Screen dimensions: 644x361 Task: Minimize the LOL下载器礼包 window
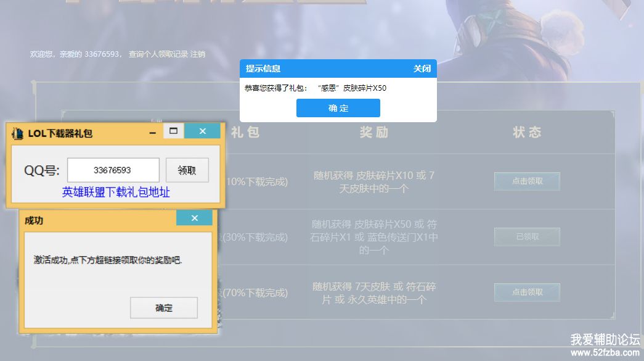pyautogui.click(x=152, y=133)
